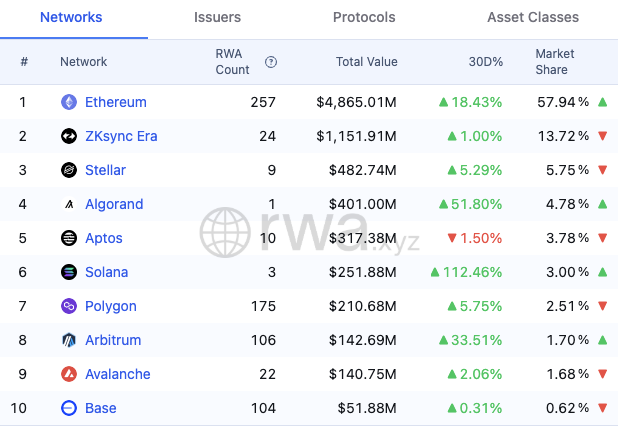Click the Aptos logo icon
The image size is (618, 426).
pos(69,238)
